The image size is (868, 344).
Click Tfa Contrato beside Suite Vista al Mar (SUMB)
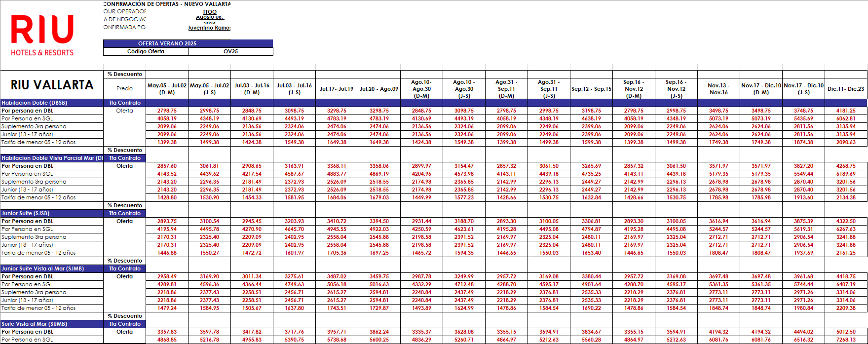[x=124, y=324]
